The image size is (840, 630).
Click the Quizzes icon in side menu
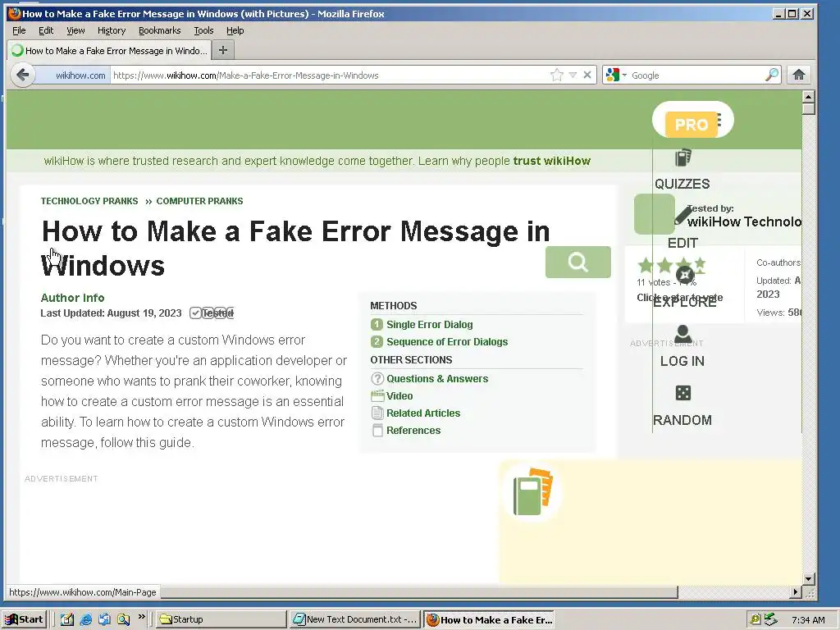click(682, 158)
